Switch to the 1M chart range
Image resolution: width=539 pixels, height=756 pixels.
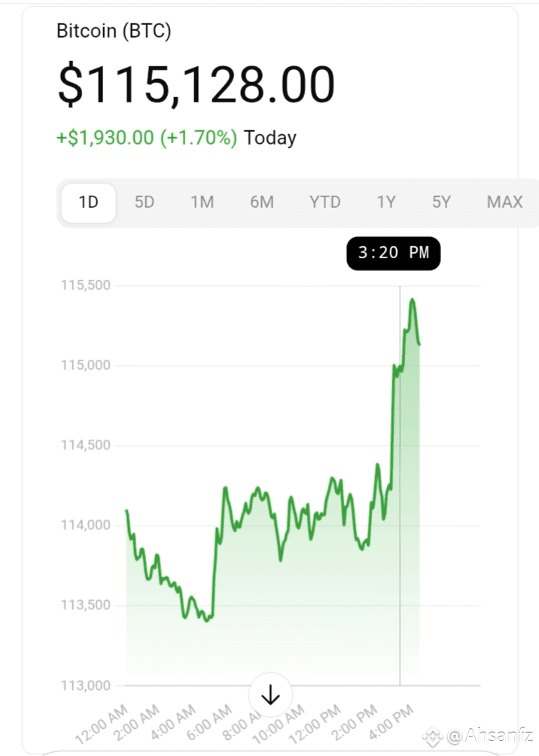tap(202, 202)
